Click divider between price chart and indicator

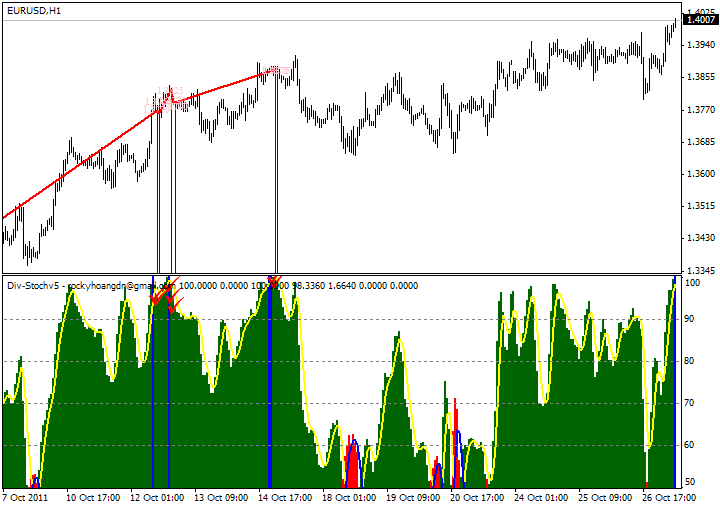(x=340, y=273)
